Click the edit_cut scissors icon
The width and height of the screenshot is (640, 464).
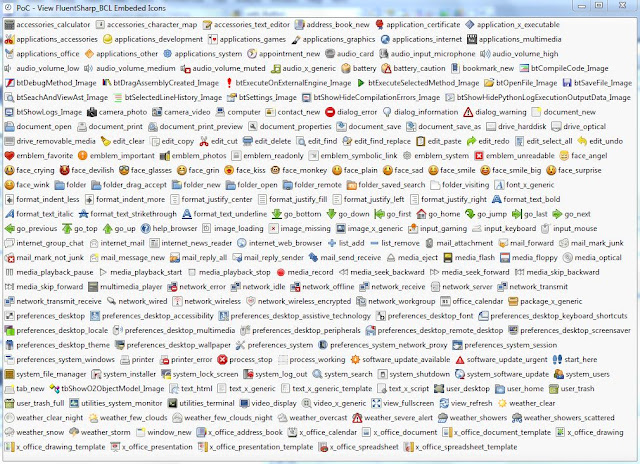click(204, 141)
